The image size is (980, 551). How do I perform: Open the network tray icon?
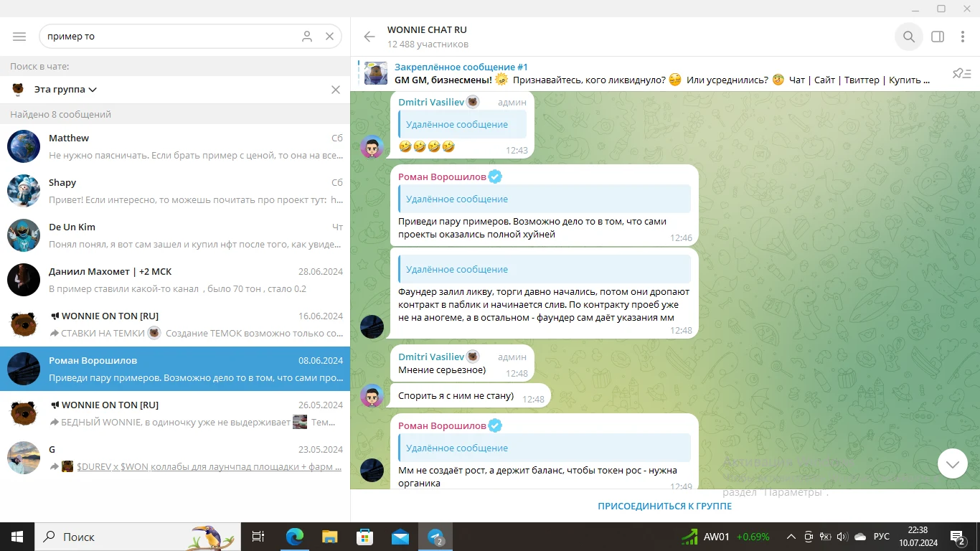[825, 537]
